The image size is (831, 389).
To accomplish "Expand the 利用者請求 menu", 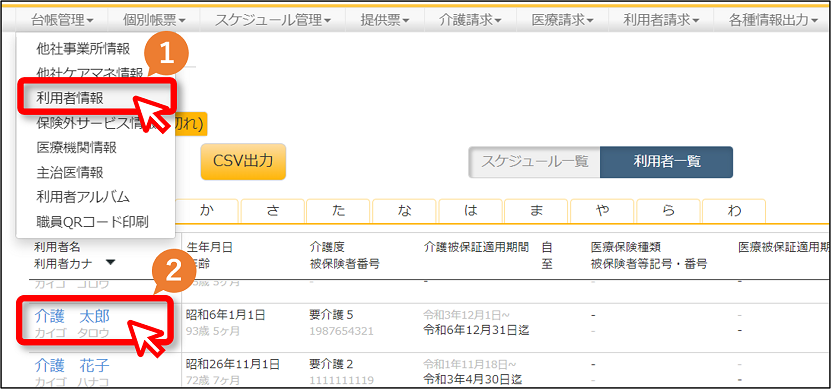I will 661,20.
